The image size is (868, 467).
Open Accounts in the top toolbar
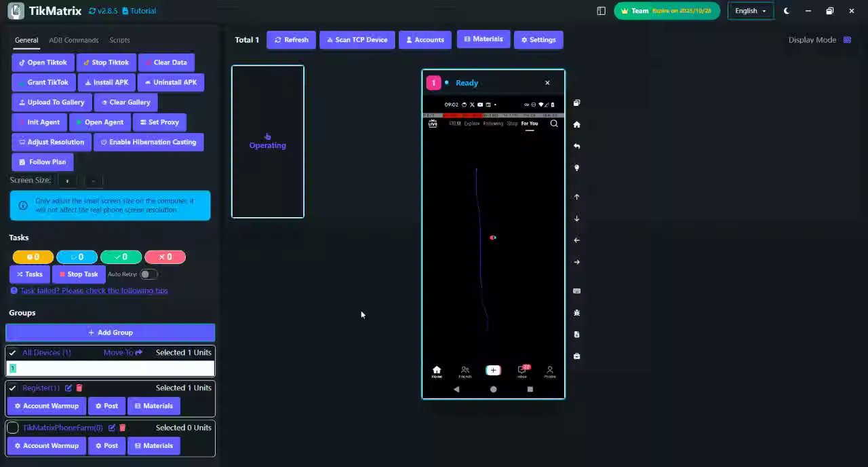click(425, 40)
